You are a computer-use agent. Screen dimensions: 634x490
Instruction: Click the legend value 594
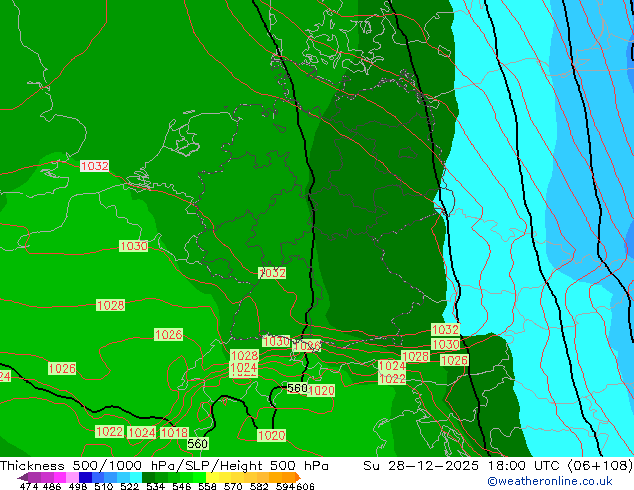click(x=285, y=486)
